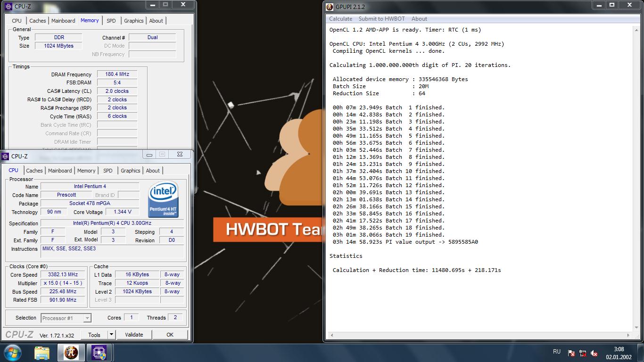Switch to SPD tab in the memory CPU-Z window

111,21
